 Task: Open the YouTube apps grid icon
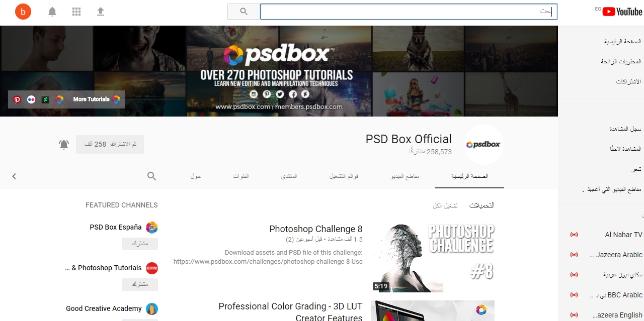pyautogui.click(x=76, y=12)
